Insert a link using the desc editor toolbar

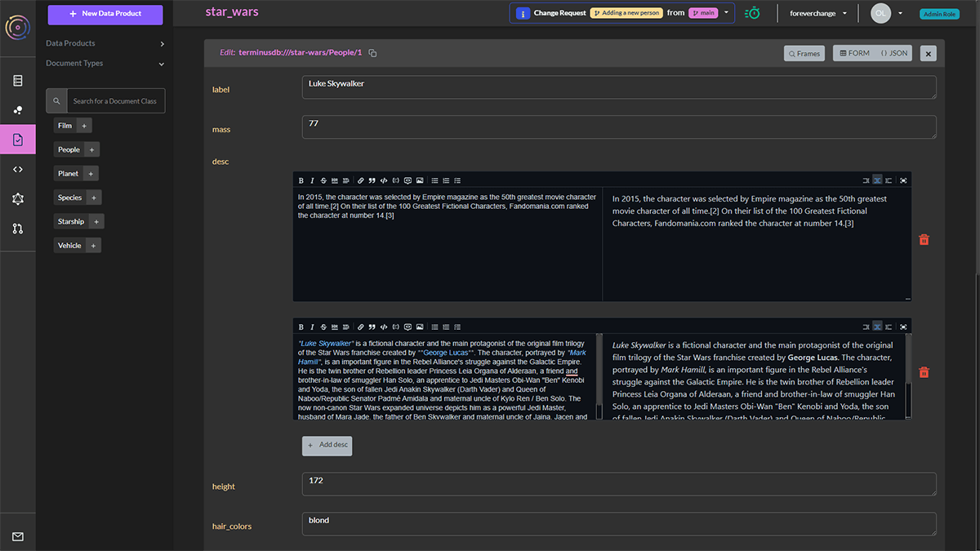click(x=360, y=180)
